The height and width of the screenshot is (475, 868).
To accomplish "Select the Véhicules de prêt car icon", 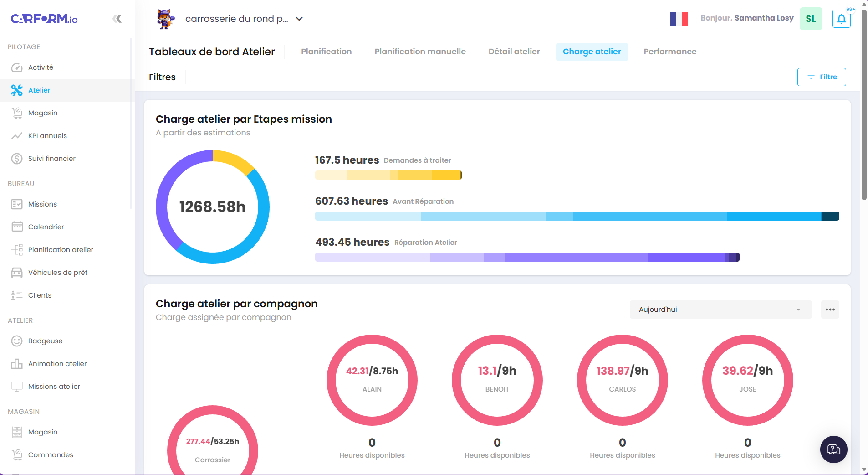I will pyautogui.click(x=17, y=272).
